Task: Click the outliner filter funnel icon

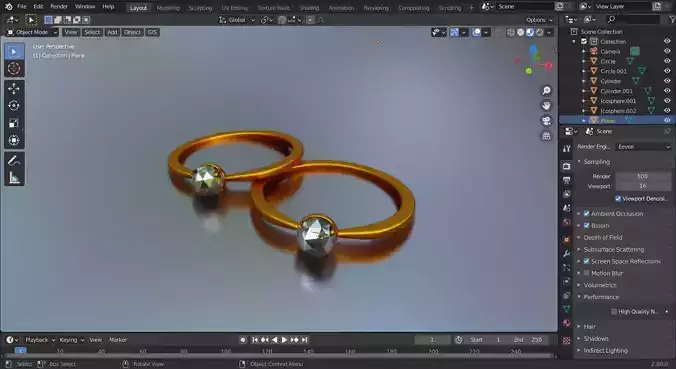Action: 672,19
